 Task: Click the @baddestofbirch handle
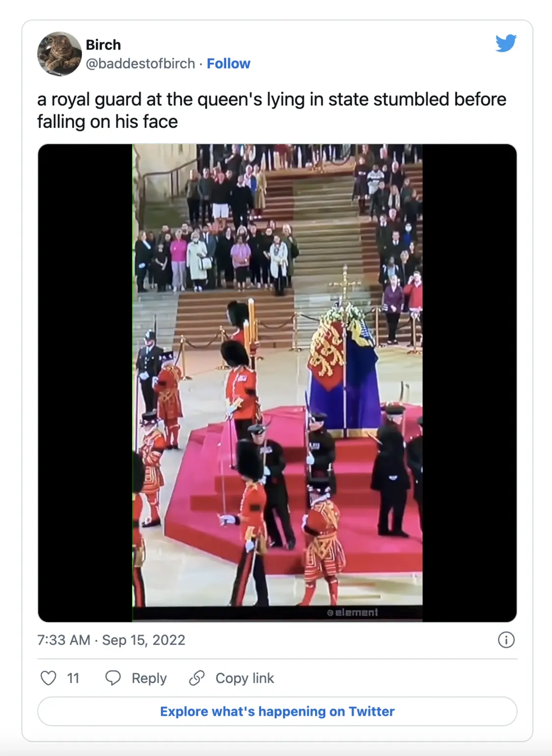[140, 64]
